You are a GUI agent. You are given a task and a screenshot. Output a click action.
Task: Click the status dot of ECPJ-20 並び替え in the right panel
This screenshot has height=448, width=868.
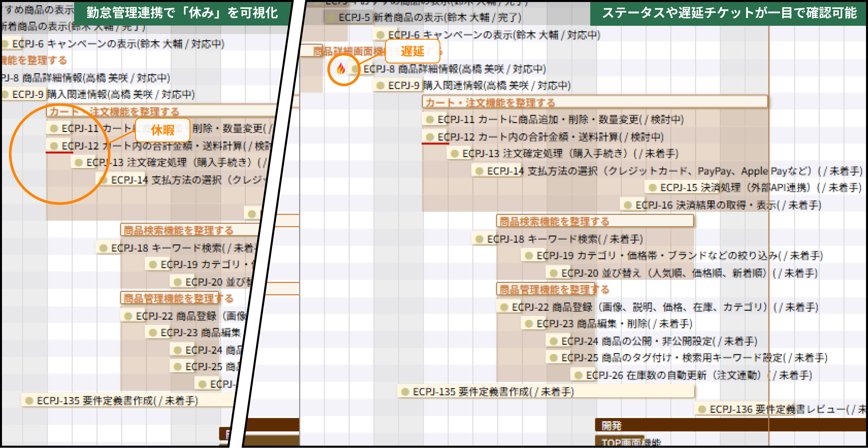[x=553, y=273]
